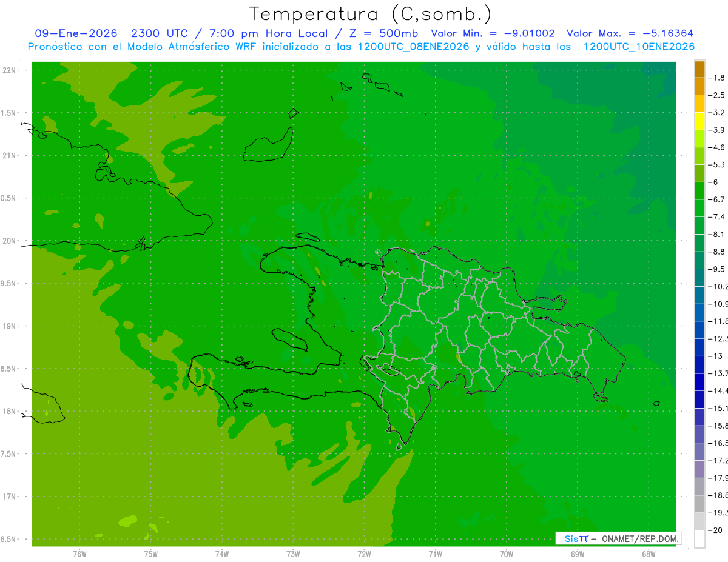
Task: Pick the blue swatch between -13 and -13.7
Action: coord(699,365)
